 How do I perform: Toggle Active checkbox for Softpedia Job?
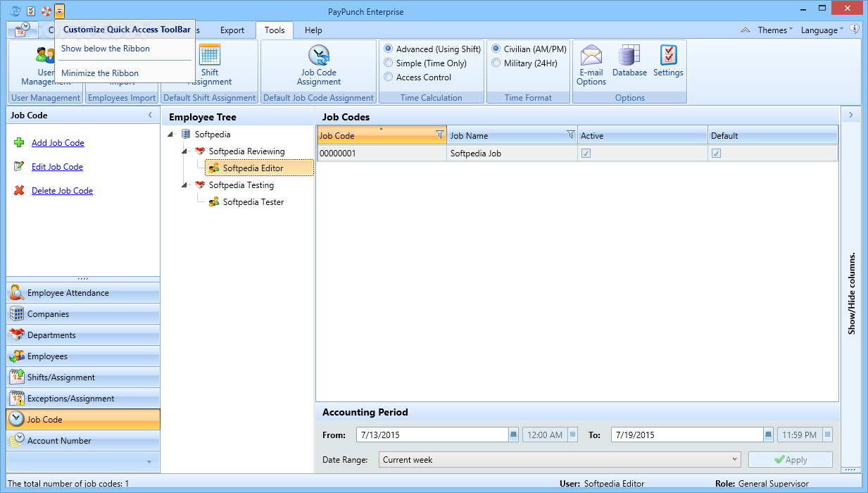click(586, 153)
